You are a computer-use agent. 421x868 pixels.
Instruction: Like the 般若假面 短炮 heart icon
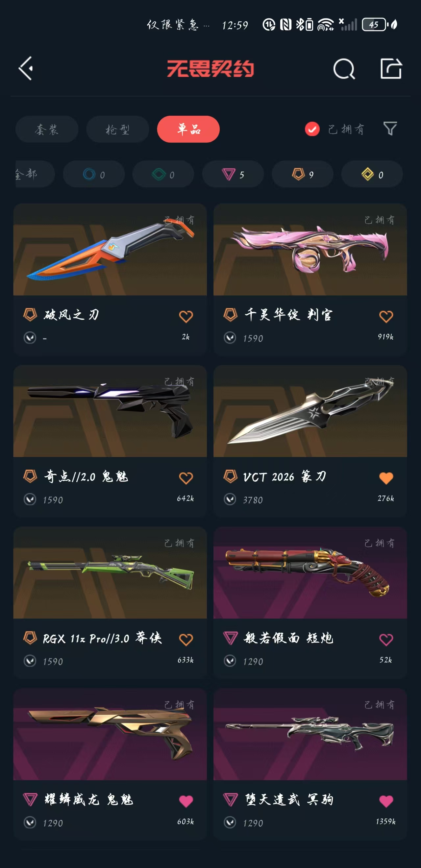point(386,639)
